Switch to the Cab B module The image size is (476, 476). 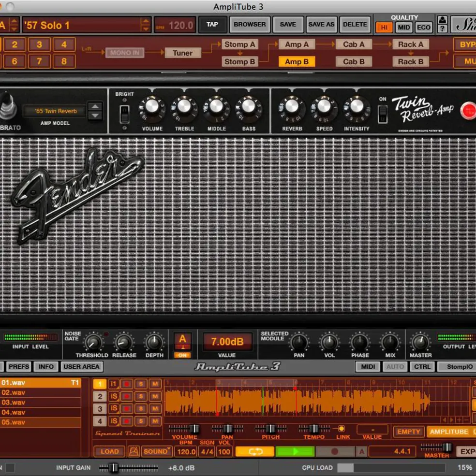(354, 62)
